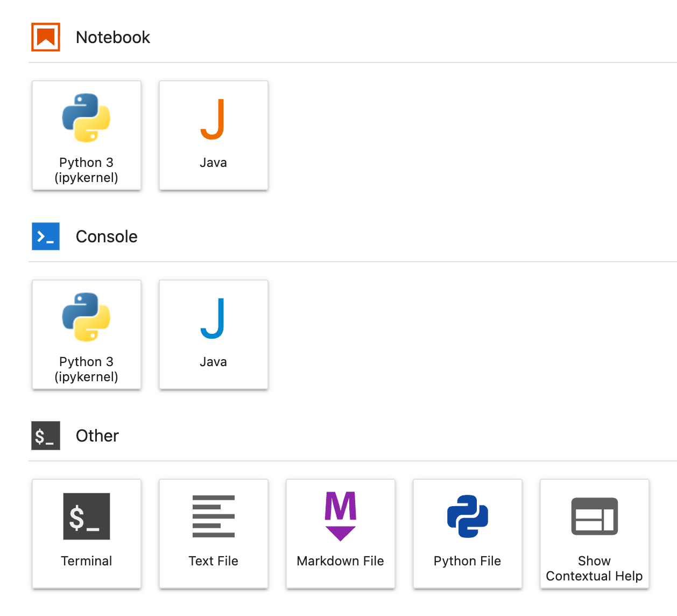Image resolution: width=677 pixels, height=616 pixels.
Task: Select the 'Java' label under Notebook
Action: click(213, 163)
